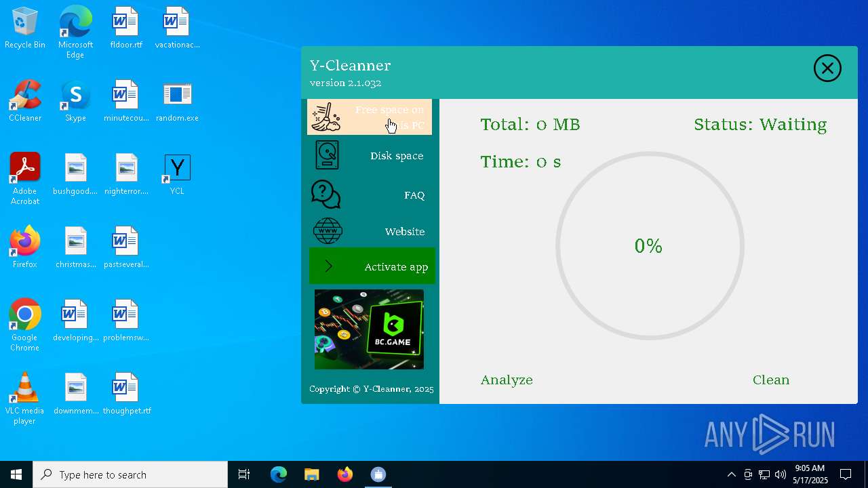Select Free space on PC menu item
Image resolution: width=868 pixels, height=488 pixels.
coord(370,117)
